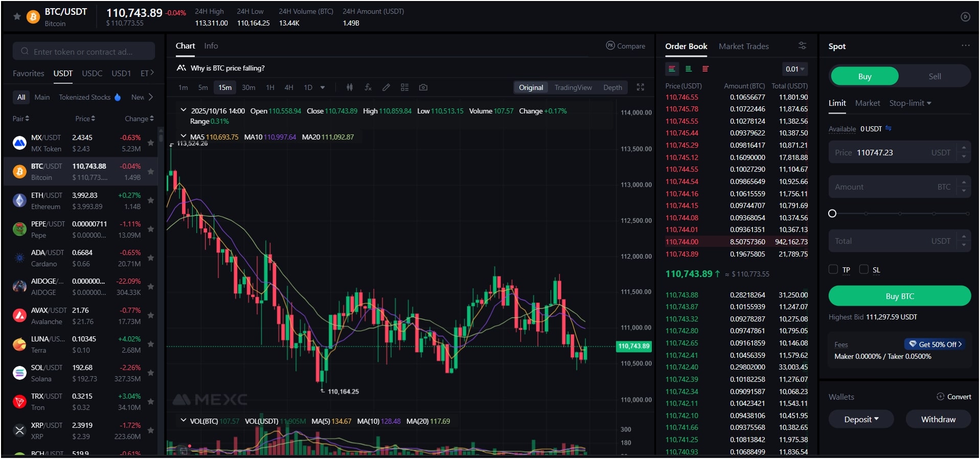The width and height of the screenshot is (980, 459).
Task: Click the Convert icon in Wallets
Action: pyautogui.click(x=940, y=397)
